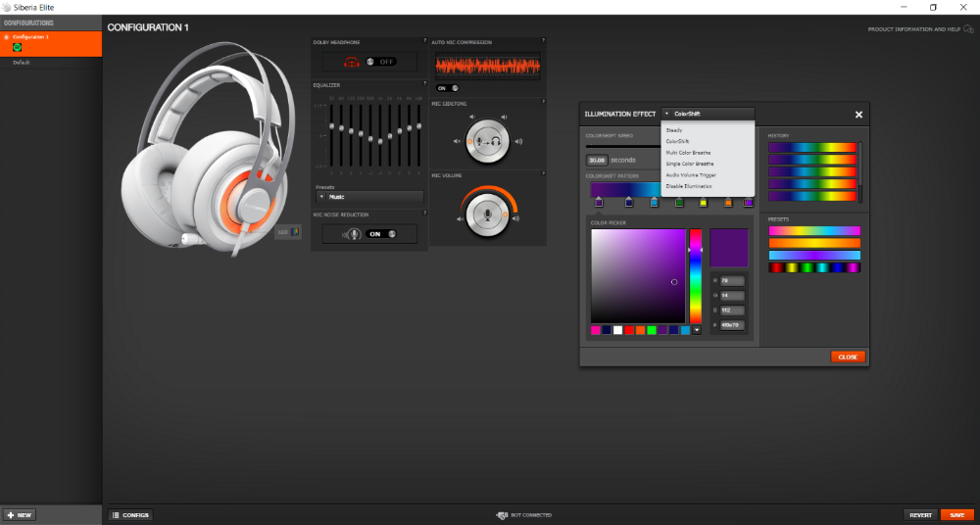
Task: Select Configuration 1 radio button
Action: coord(7,37)
